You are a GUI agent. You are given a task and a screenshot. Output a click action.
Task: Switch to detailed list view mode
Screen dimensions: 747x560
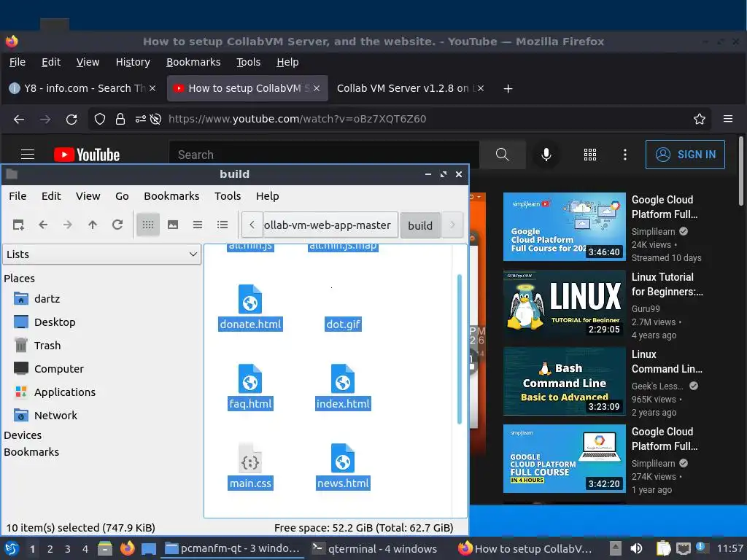pos(222,225)
